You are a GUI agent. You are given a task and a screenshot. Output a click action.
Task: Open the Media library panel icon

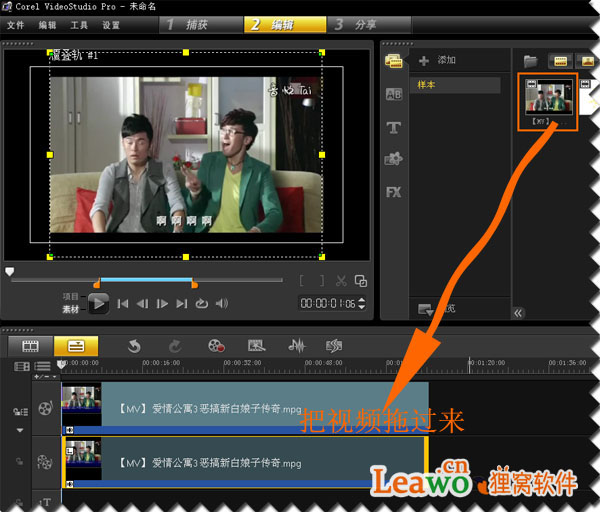pyautogui.click(x=394, y=61)
